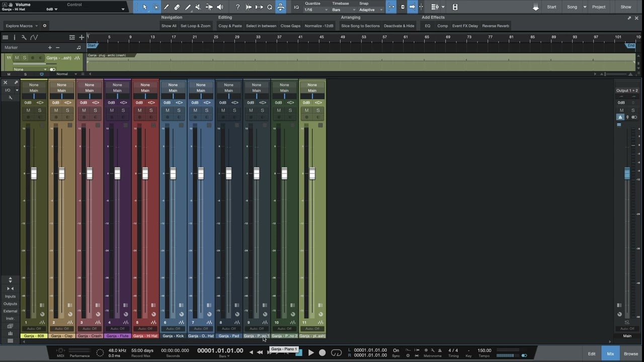Click the Explore Macros gear icon
Screen dimensions: 644x362
point(44,26)
